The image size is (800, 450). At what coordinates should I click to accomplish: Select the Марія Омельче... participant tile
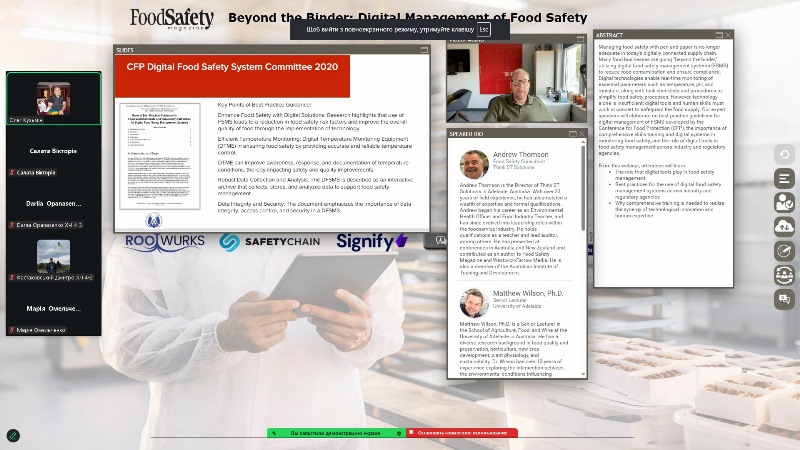[x=54, y=309]
